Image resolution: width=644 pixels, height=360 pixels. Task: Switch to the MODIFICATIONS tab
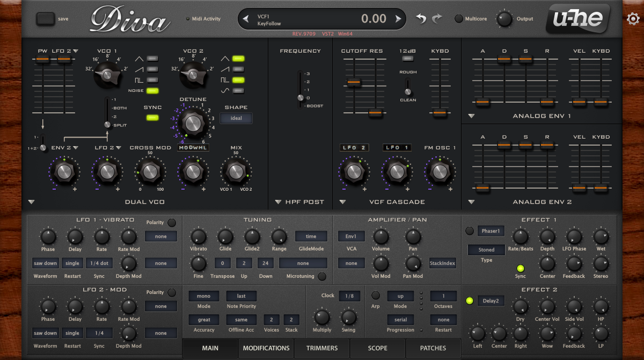tap(266, 348)
